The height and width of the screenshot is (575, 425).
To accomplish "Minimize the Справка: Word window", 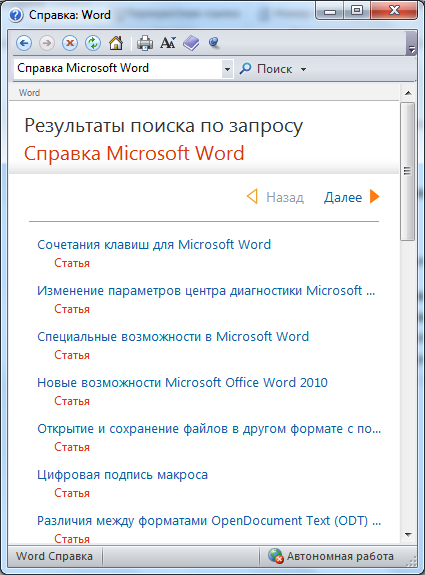I will 330,11.
